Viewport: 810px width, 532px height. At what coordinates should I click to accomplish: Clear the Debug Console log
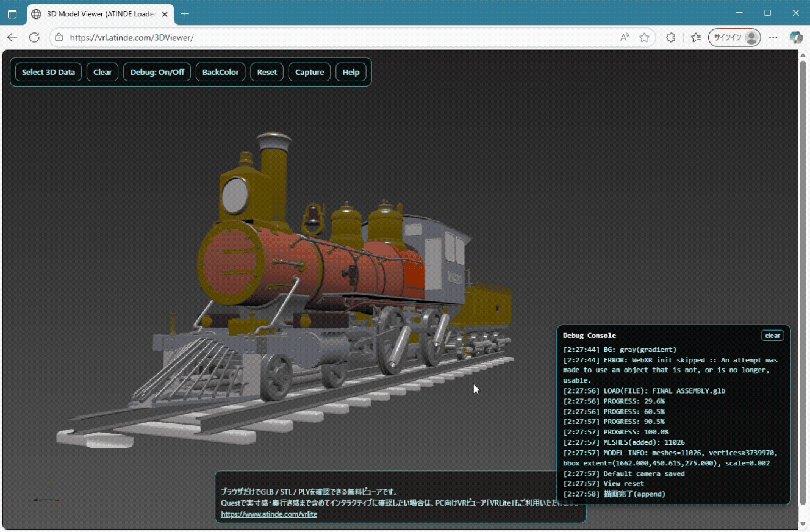pos(772,336)
